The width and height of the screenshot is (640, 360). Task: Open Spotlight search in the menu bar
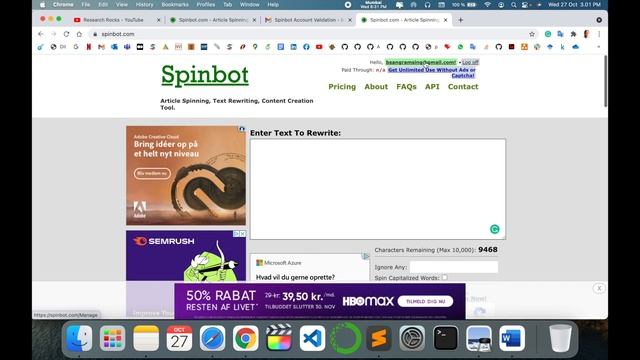513,4
